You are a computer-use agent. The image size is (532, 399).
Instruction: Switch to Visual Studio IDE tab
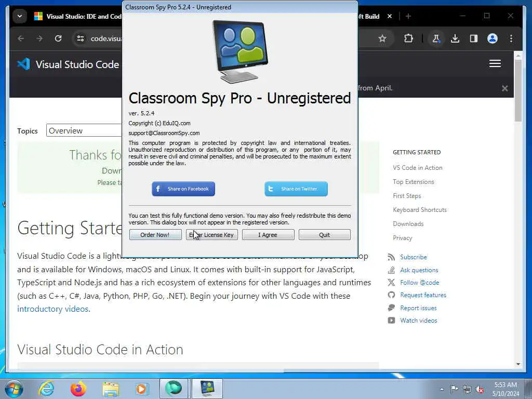78,16
